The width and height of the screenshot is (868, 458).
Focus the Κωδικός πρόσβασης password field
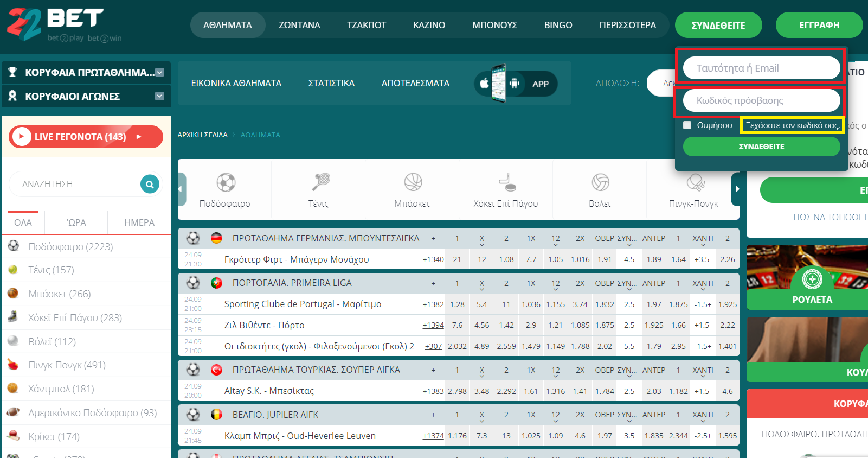tap(761, 100)
